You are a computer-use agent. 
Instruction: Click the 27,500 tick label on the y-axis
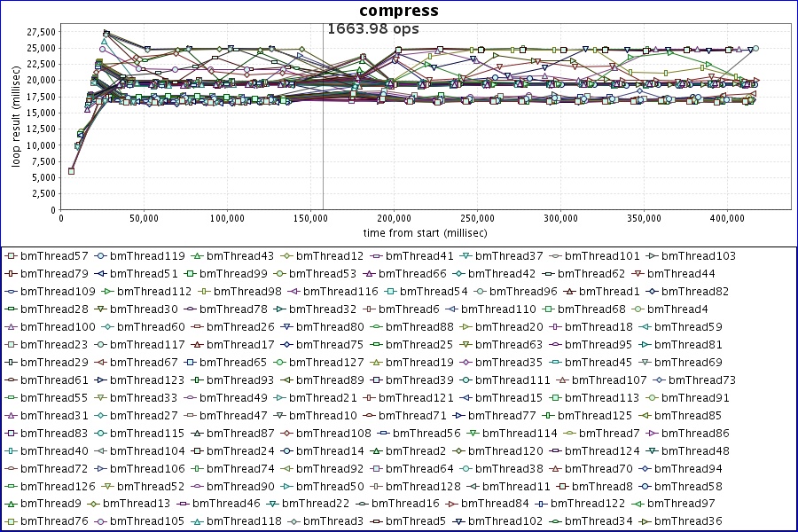[x=36, y=32]
